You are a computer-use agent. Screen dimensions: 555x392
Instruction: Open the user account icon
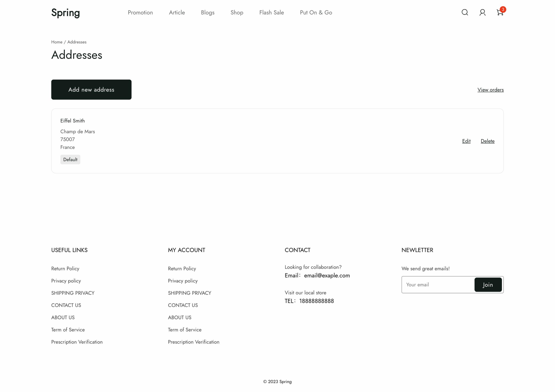[482, 12]
